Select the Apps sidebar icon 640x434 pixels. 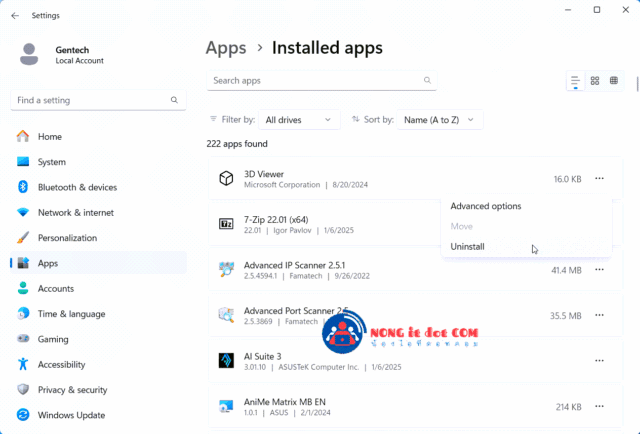coord(23,263)
